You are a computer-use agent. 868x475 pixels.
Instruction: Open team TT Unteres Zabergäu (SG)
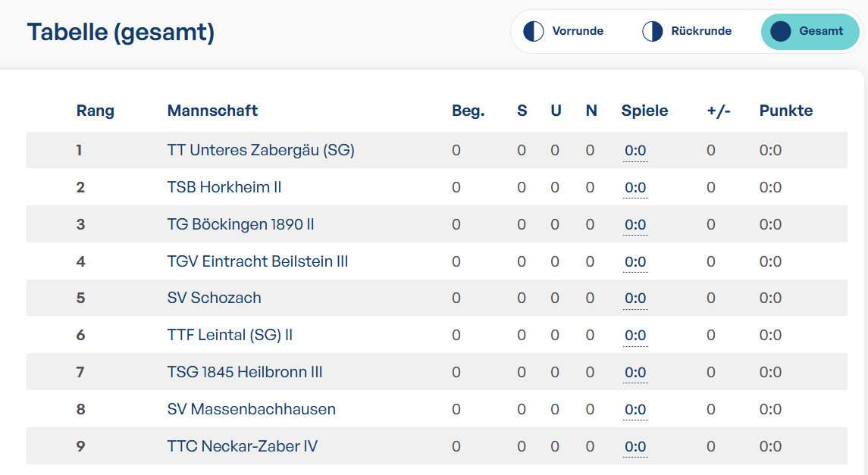pyautogui.click(x=261, y=151)
